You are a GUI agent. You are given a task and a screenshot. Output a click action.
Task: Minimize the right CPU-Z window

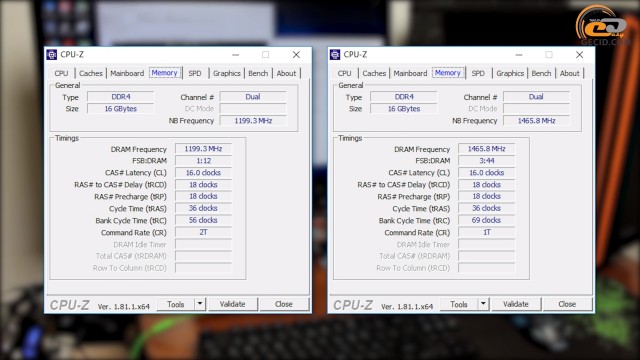click(x=519, y=55)
